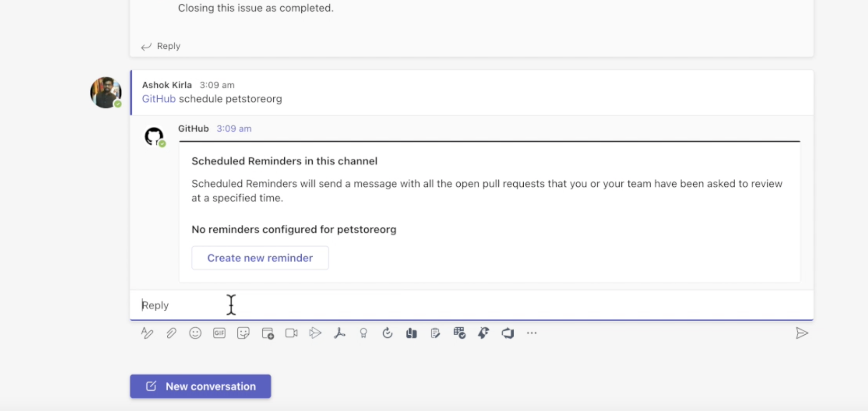Open GitHub mention link in Ashok's message
This screenshot has width=868, height=411.
coord(159,99)
